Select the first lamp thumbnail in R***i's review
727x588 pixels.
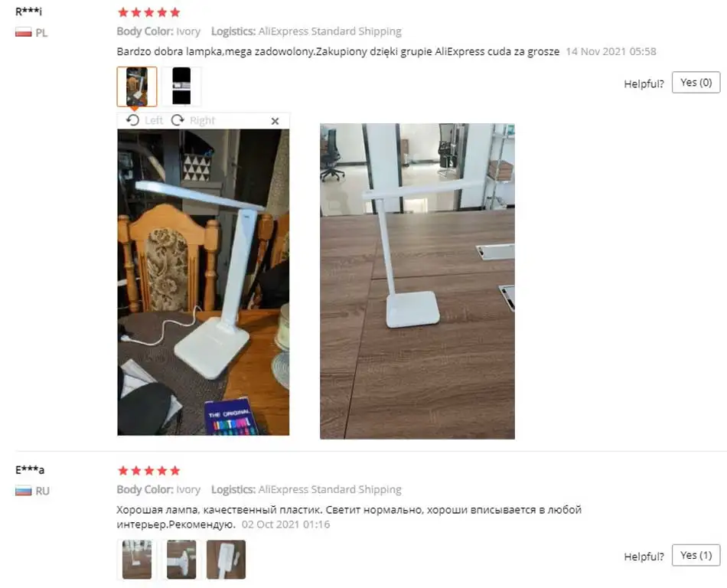pos(137,87)
